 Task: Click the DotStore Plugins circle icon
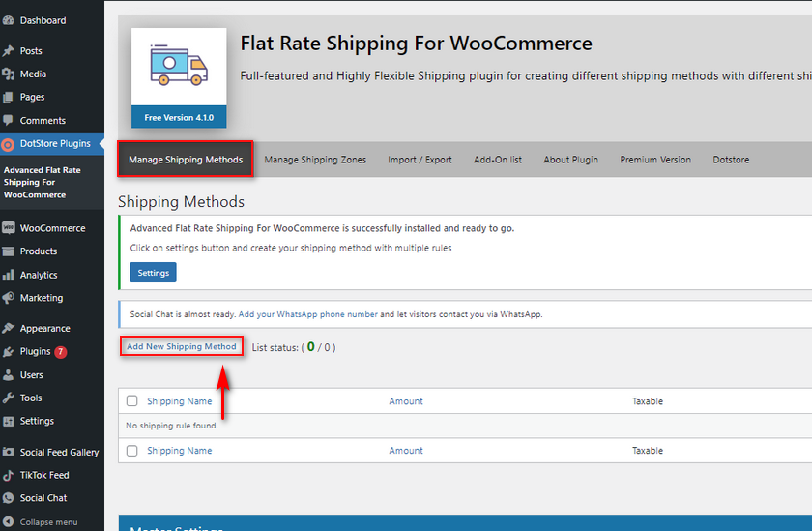(x=8, y=144)
